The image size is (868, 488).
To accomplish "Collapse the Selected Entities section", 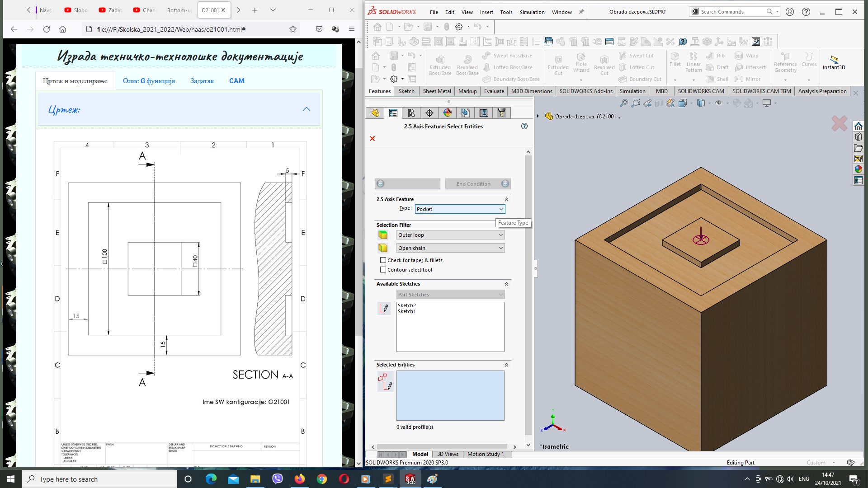I will pos(506,365).
